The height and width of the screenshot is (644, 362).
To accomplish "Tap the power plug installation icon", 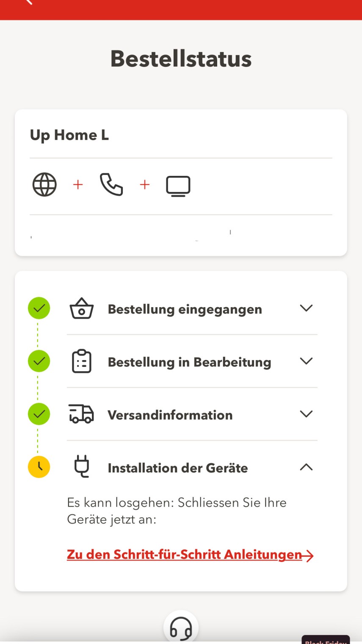I will (81, 466).
